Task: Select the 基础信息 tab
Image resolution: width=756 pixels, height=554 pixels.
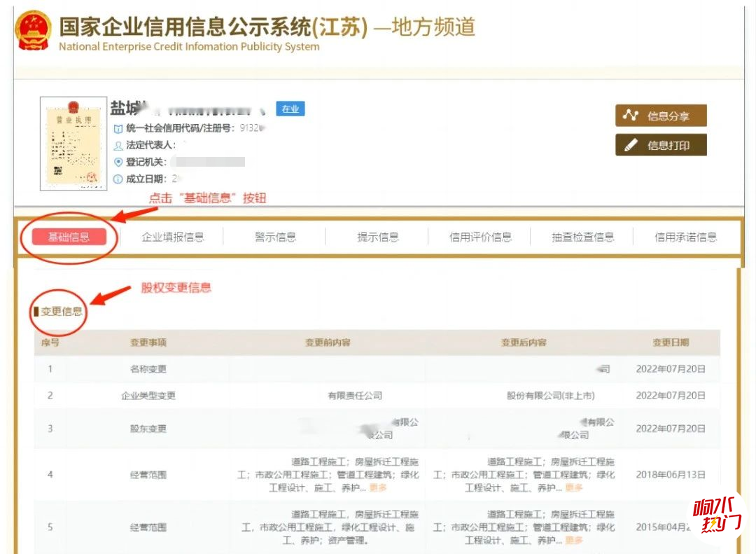Action: pos(69,237)
